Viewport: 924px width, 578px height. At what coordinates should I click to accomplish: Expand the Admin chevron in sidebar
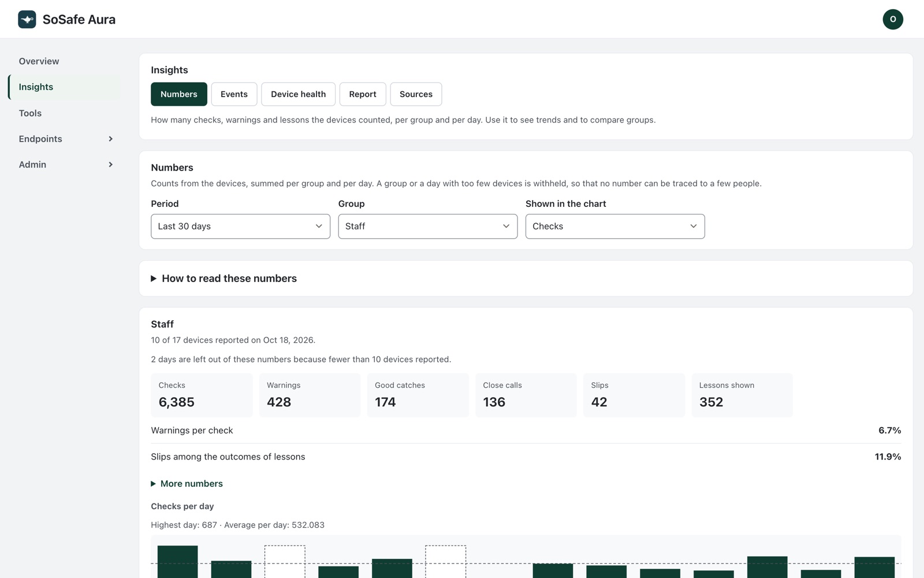(110, 165)
